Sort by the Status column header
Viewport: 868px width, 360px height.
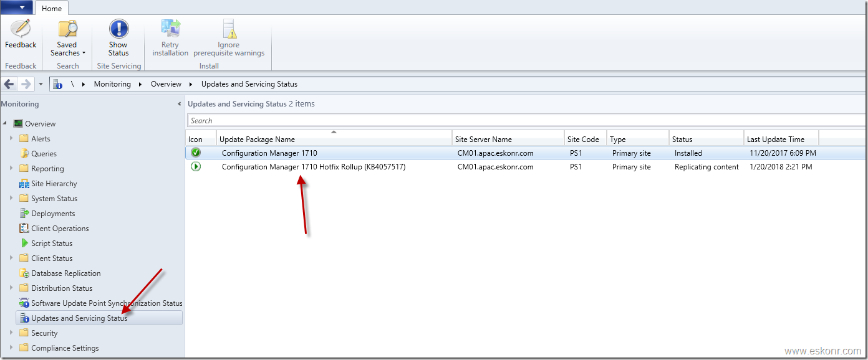(x=706, y=139)
